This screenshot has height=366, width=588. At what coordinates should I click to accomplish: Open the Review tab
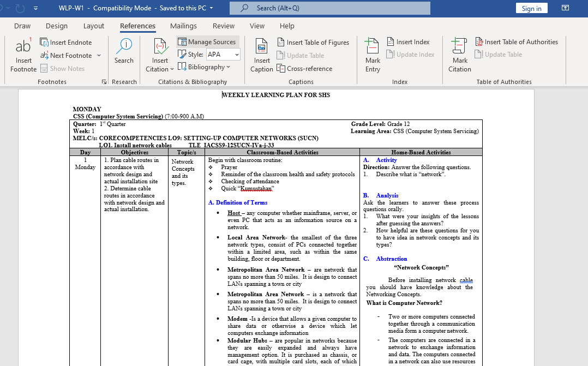(x=224, y=26)
